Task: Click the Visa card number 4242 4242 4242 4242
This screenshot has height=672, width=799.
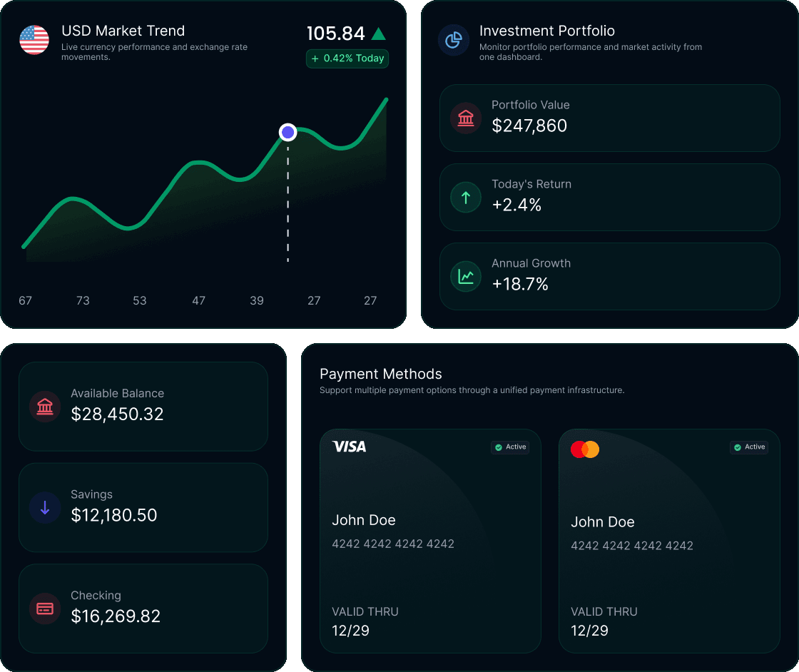Action: [393, 544]
